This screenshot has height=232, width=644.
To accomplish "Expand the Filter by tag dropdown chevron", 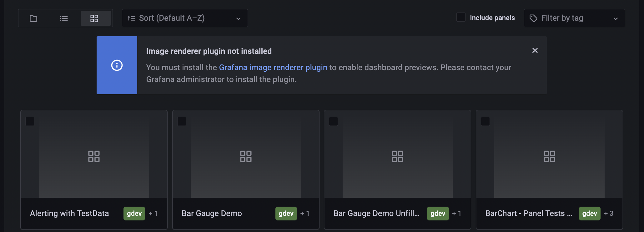I will 616,18.
